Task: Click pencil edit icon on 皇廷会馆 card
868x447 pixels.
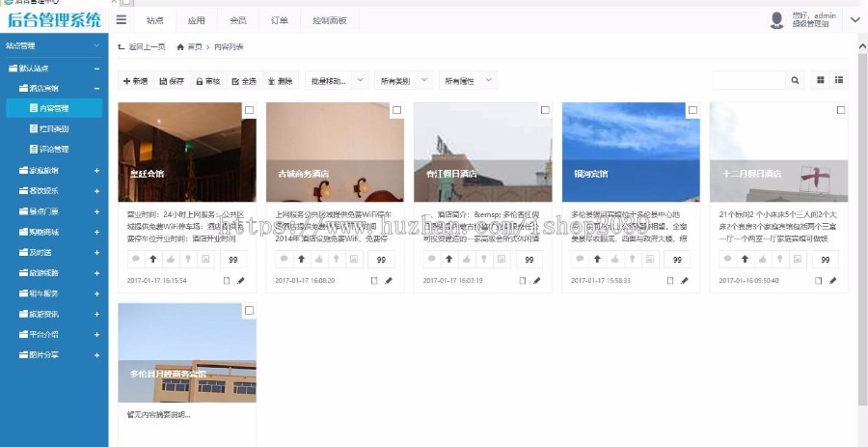Action: (241, 280)
